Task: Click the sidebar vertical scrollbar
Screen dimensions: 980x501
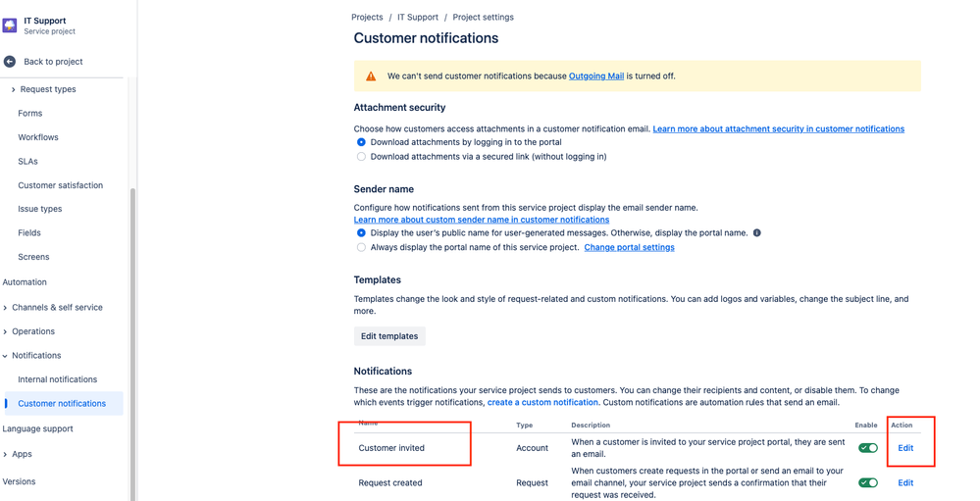Action: 132,343
